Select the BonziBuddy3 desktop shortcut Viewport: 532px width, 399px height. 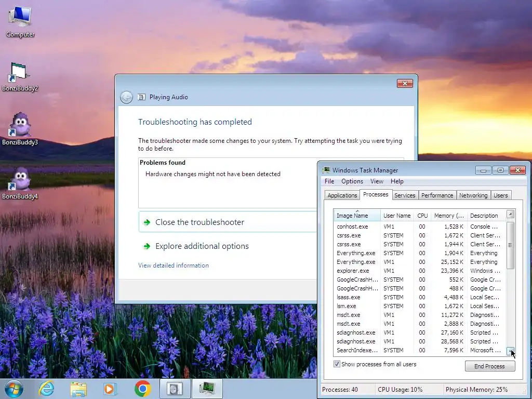coord(20,129)
